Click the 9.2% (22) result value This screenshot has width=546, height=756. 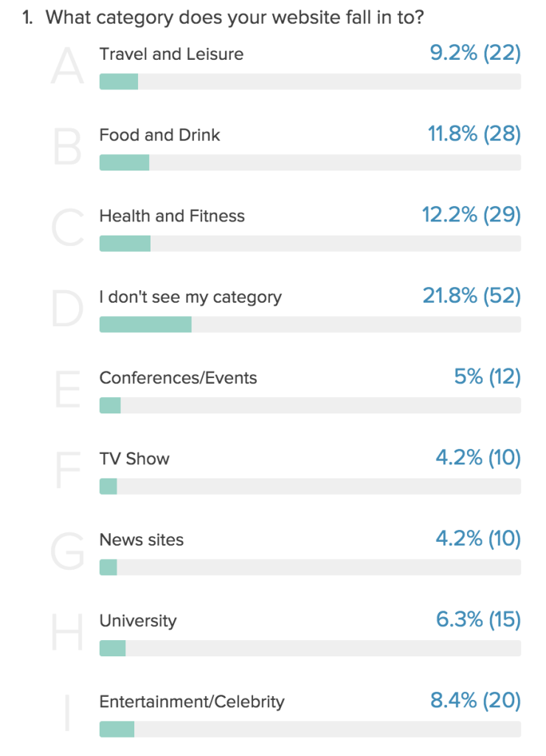coord(475,52)
